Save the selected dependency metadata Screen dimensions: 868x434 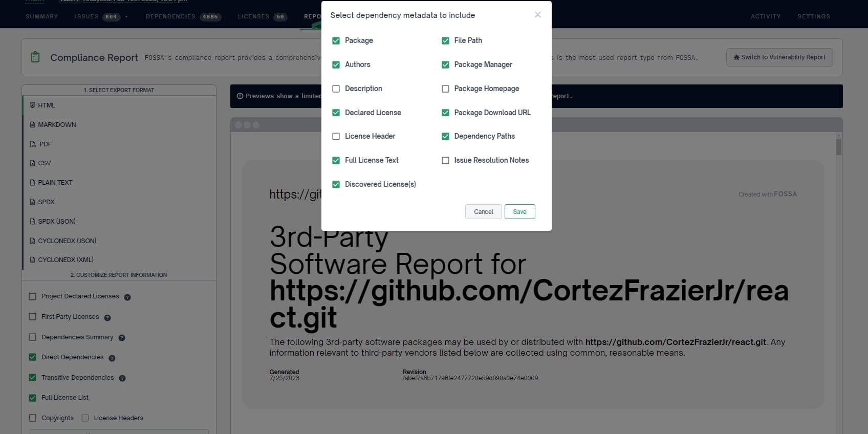519,212
